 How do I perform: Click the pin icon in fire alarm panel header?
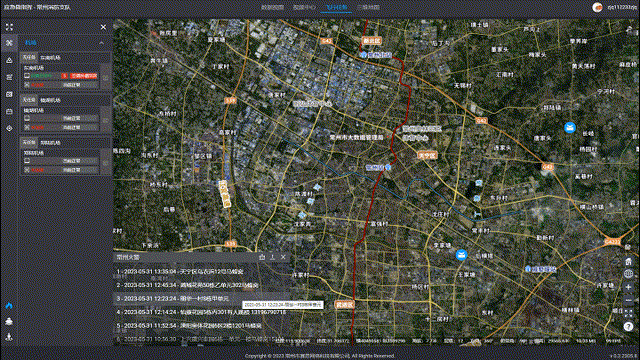[262, 257]
